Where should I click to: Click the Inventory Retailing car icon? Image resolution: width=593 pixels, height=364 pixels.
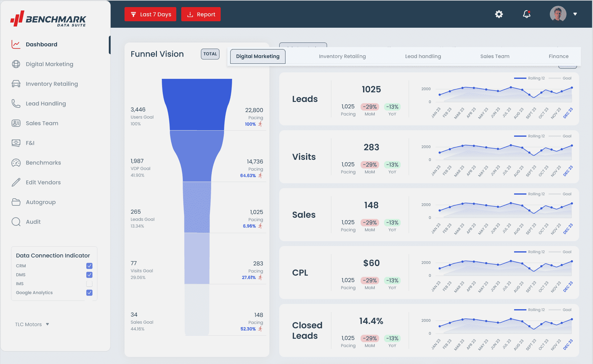pyautogui.click(x=16, y=84)
